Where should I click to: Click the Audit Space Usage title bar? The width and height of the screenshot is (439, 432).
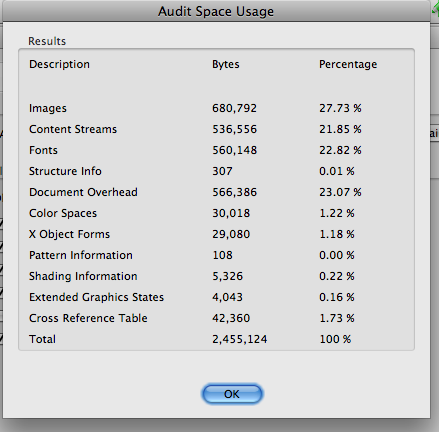216,11
